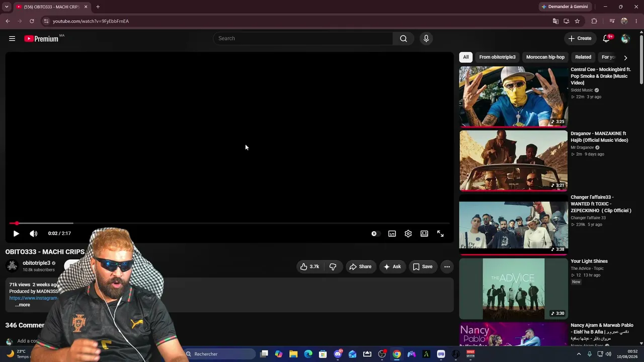Open Windows taskbar search Rechercher
Image resolution: width=644 pixels, height=362 pixels.
pos(219,354)
